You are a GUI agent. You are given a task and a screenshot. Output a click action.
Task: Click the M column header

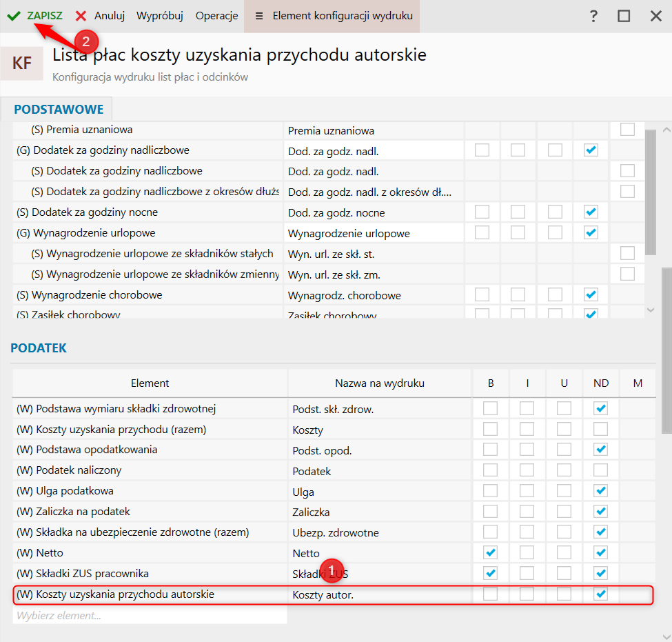[x=638, y=383]
